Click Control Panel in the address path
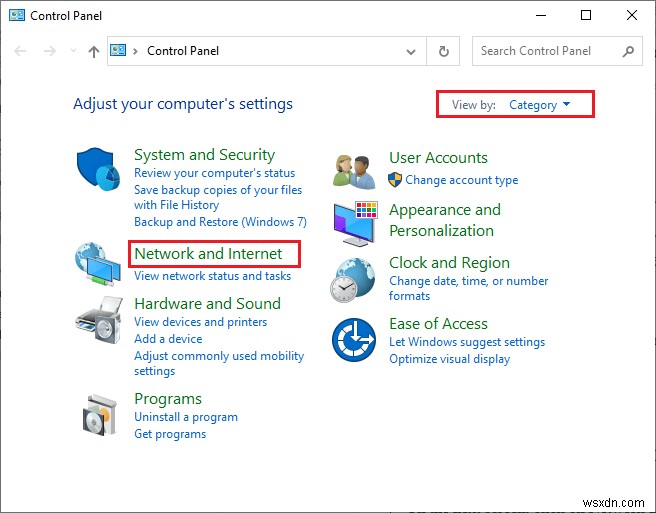Image resolution: width=656 pixels, height=513 pixels. coord(183,51)
